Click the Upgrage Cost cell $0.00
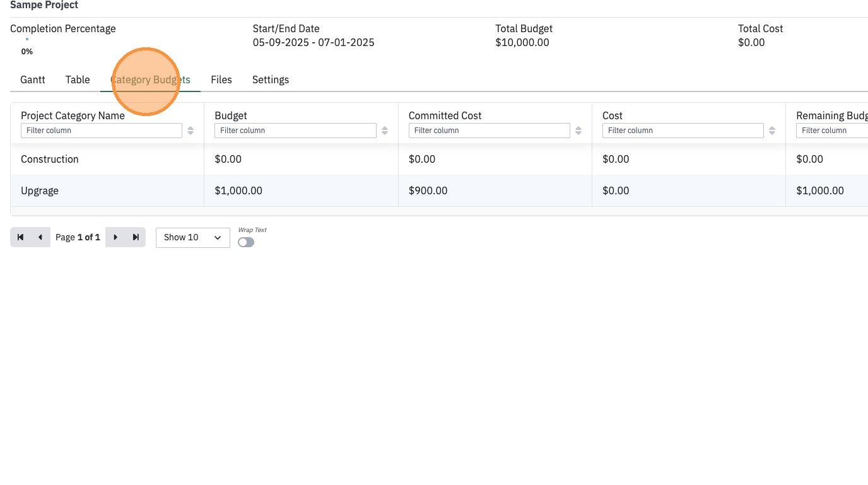The image size is (868, 485). click(x=616, y=190)
